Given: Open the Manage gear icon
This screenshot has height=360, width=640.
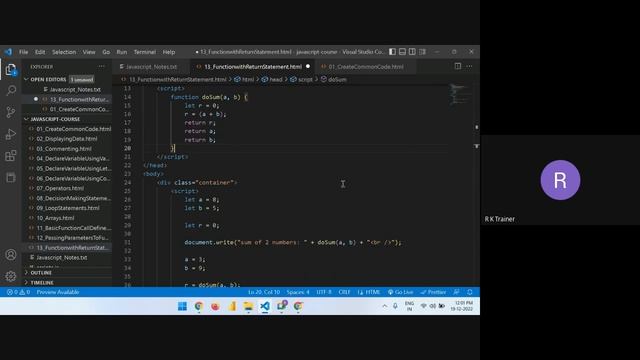Looking at the screenshot, I should [x=11, y=276].
